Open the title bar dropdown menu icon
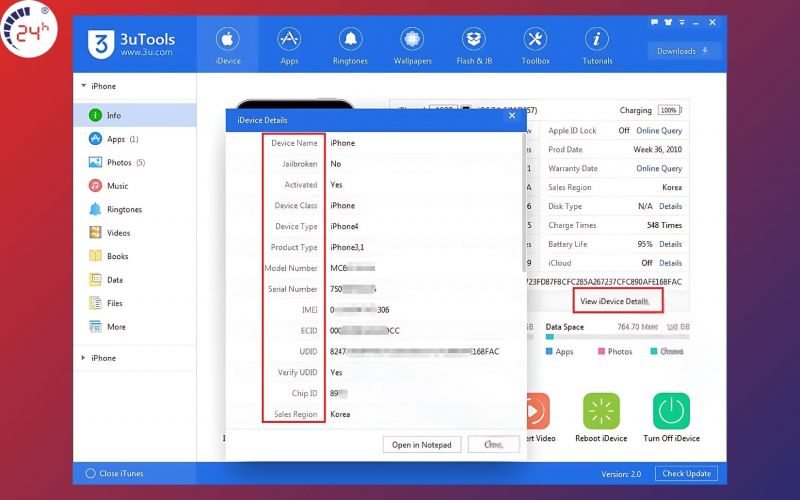 point(682,22)
